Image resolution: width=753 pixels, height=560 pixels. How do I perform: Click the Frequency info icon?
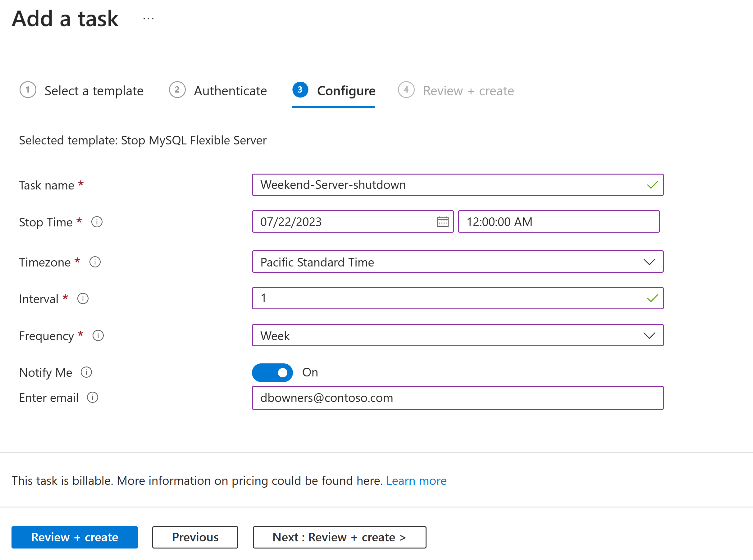[x=98, y=335]
